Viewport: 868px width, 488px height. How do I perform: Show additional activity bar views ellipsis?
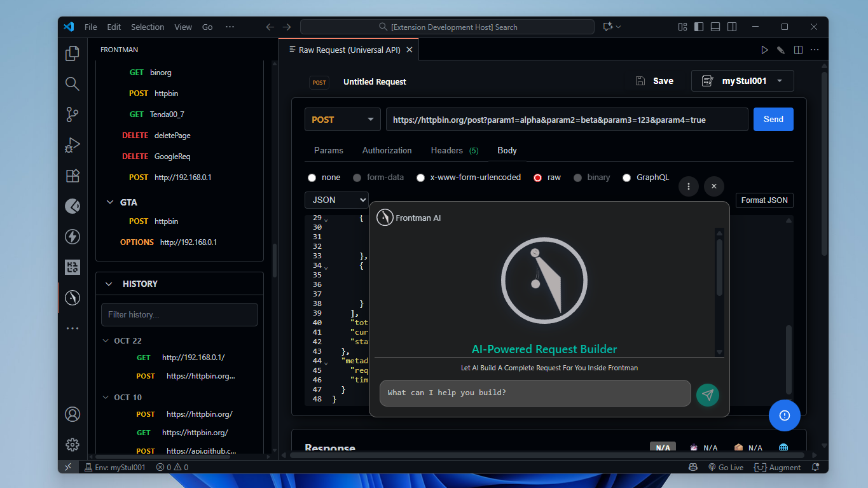[x=72, y=328]
